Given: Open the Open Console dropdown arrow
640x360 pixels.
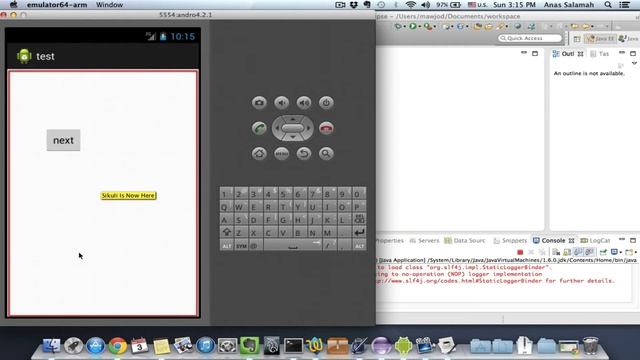Looking at the screenshot, I should [636, 252].
